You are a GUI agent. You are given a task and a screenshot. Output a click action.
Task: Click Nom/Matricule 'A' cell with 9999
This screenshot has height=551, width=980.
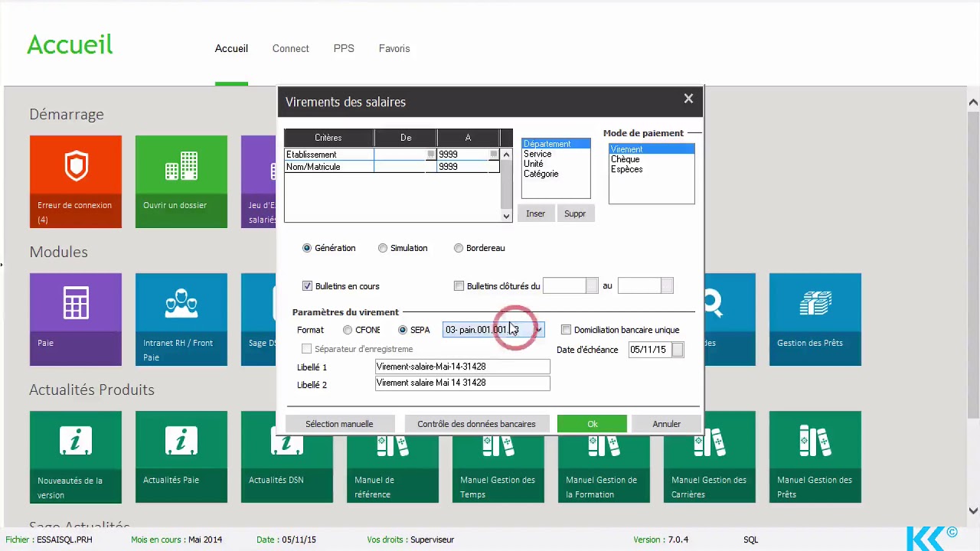coord(468,167)
